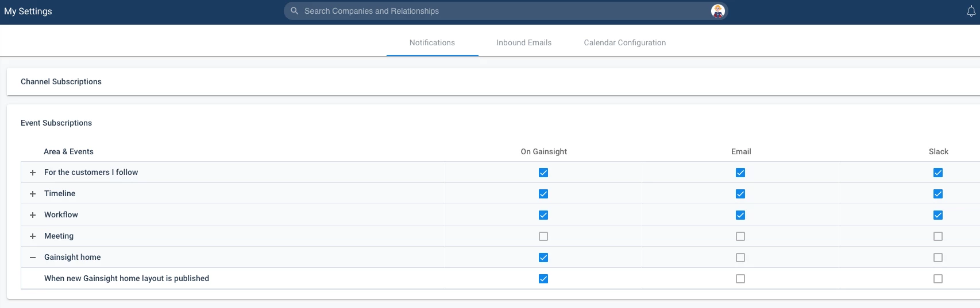Uncheck On Gainsight for Workflow
This screenshot has height=308, width=980.
point(543,215)
